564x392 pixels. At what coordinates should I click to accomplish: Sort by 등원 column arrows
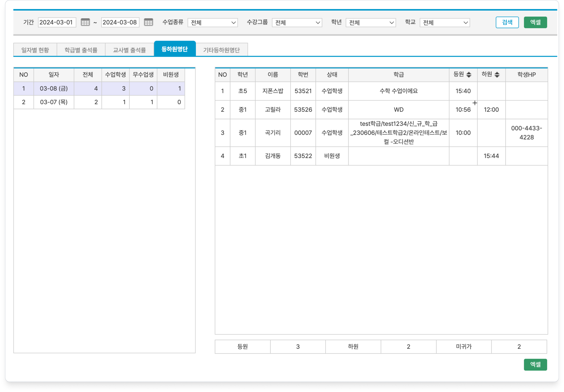[469, 75]
